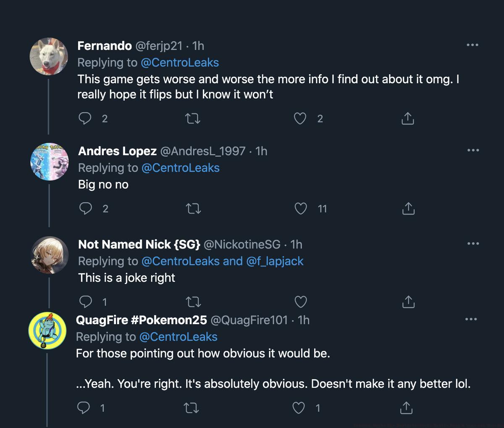Like Fernando's tweet about the game

[300, 119]
